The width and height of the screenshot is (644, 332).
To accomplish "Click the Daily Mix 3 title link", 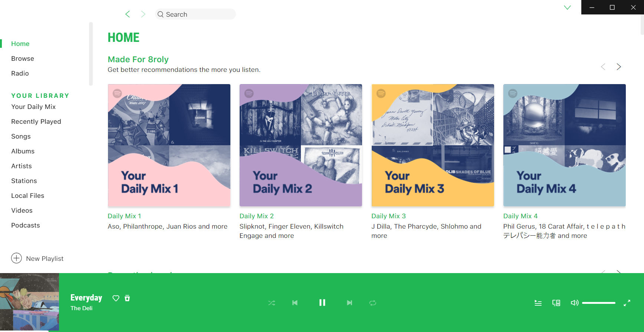I will 389,216.
